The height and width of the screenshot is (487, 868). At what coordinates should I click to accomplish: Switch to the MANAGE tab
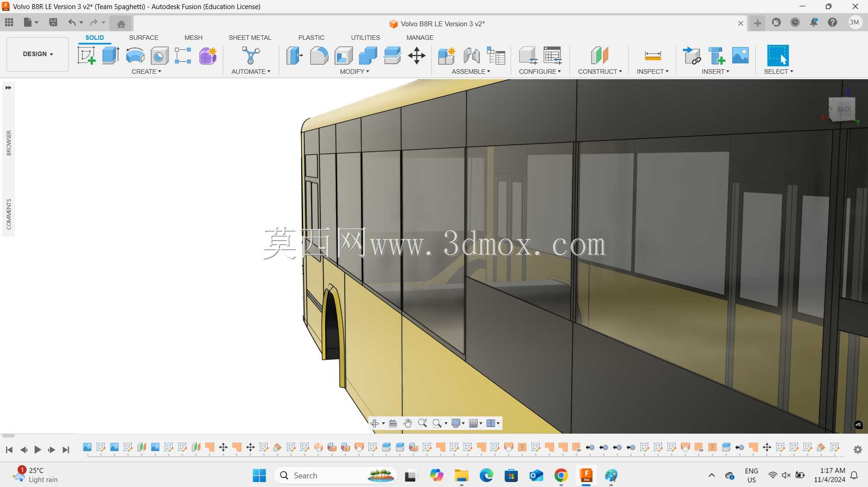420,38
